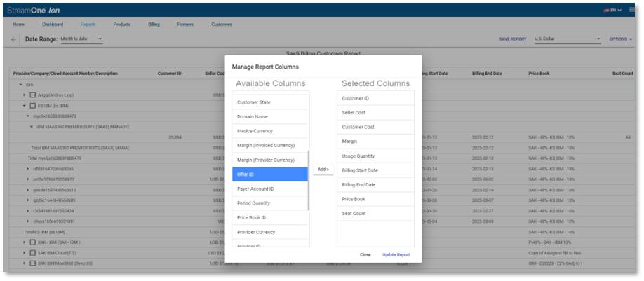Select Customer State in Available Columns
The image size is (644, 281).
[270, 102]
